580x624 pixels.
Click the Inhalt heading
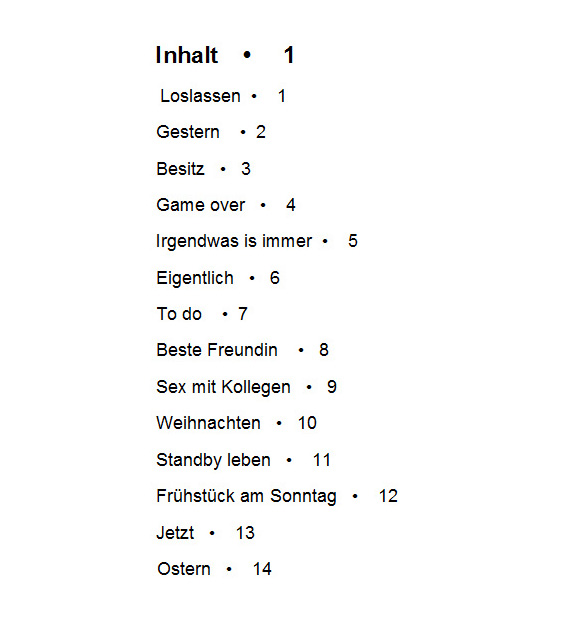(187, 55)
